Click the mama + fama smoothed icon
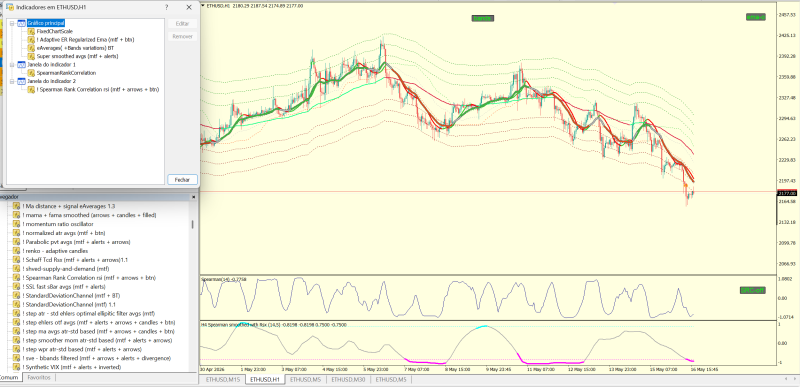The width and height of the screenshot is (800, 387). (16, 215)
